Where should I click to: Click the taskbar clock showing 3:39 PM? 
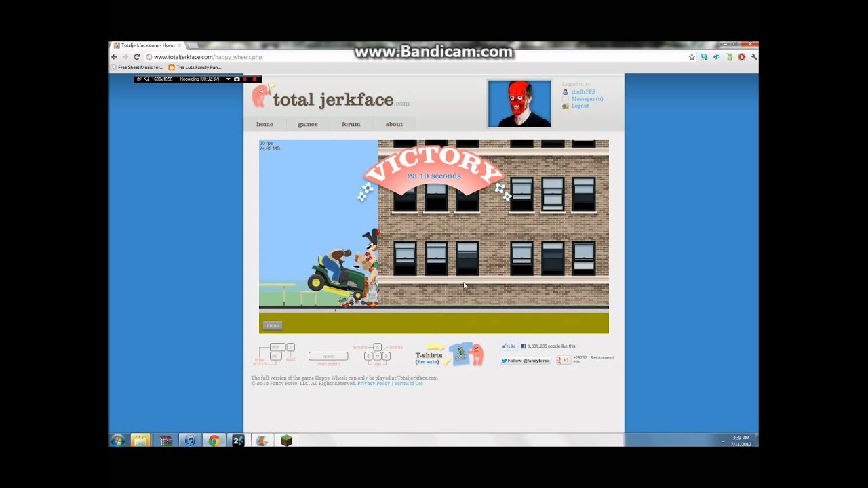click(741, 441)
